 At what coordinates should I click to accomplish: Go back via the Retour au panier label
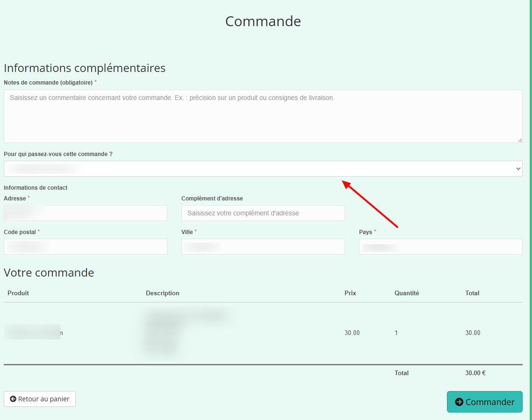44,399
